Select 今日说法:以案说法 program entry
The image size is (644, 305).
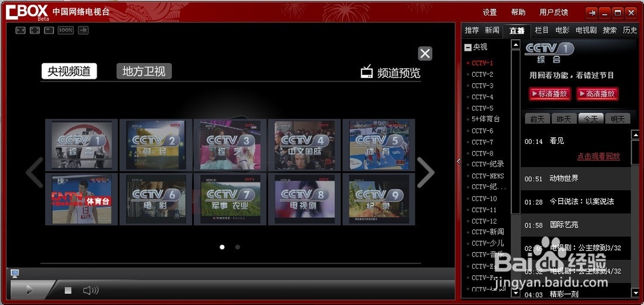[575, 202]
